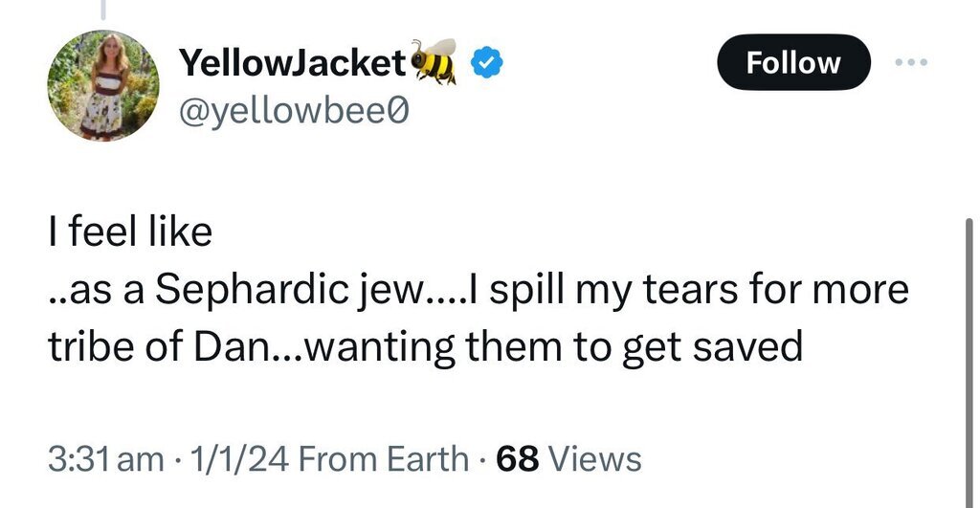Click the word "wanting" in the tweet
The width and height of the screenshot is (980, 508).
tap(379, 346)
